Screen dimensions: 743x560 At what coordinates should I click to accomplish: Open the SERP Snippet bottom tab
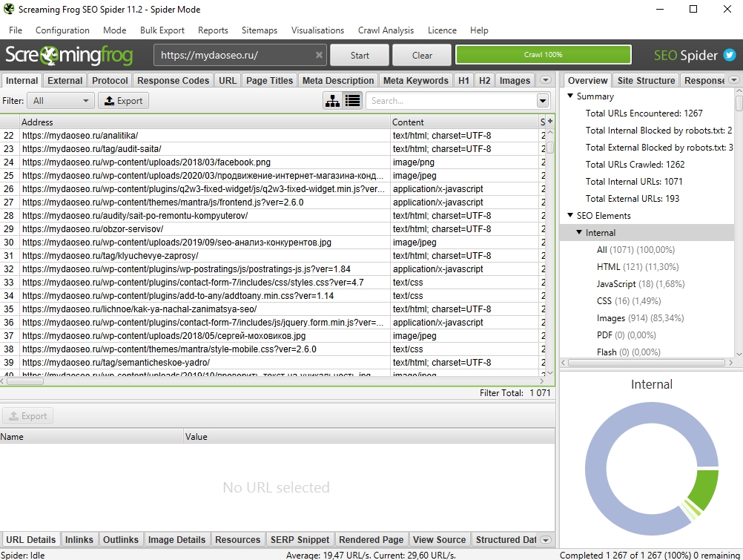(300, 540)
